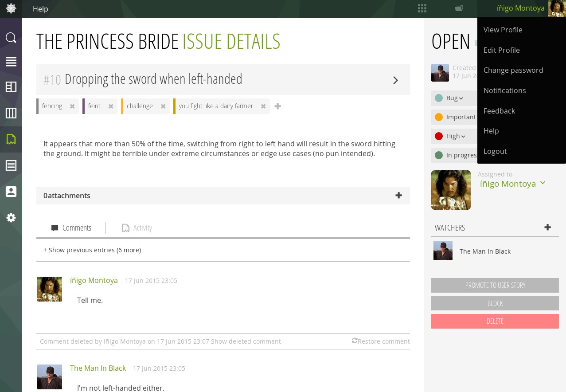This screenshot has width=566, height=392.
Task: Remove the challenge tag
Action: click(163, 106)
